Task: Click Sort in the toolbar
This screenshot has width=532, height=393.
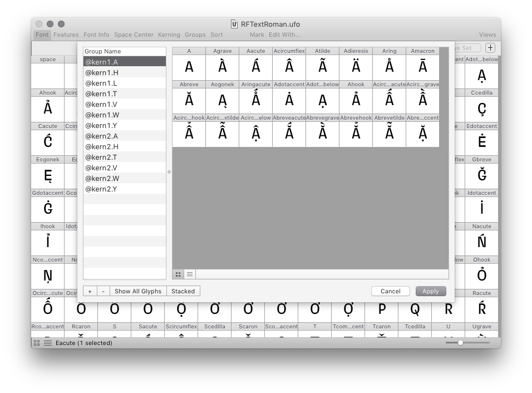Action: [x=216, y=35]
